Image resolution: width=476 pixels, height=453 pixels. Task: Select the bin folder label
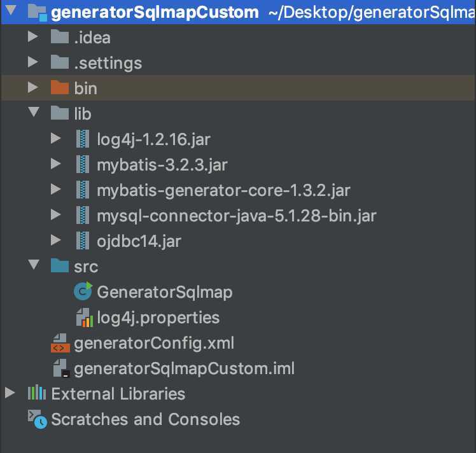point(86,88)
